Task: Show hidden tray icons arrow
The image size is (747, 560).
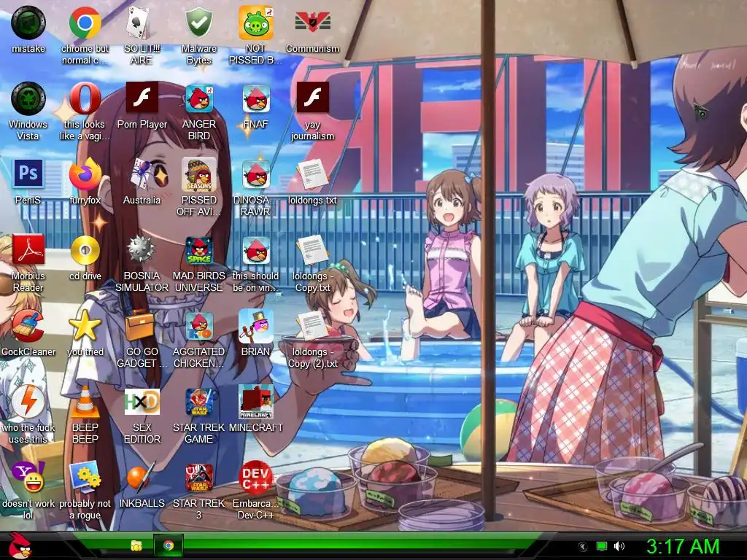Action: point(582,547)
